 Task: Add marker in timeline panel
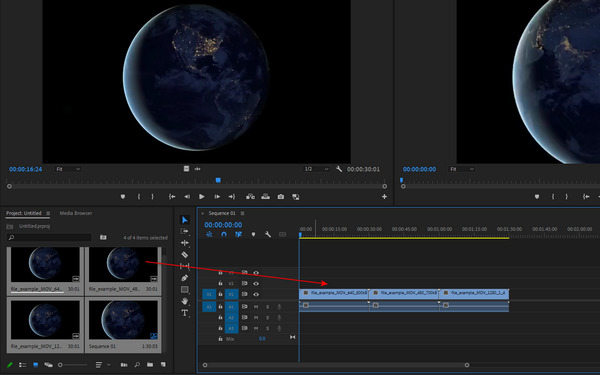tap(253, 234)
